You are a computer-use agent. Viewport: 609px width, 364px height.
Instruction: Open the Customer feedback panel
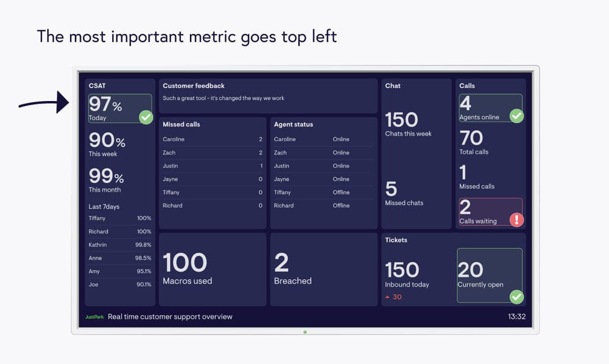(268, 94)
